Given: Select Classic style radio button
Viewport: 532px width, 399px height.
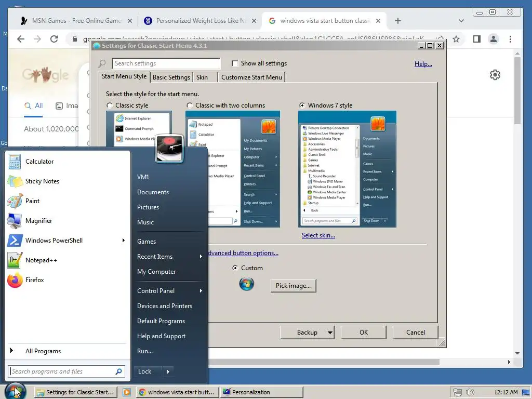Looking at the screenshot, I should click(x=109, y=105).
